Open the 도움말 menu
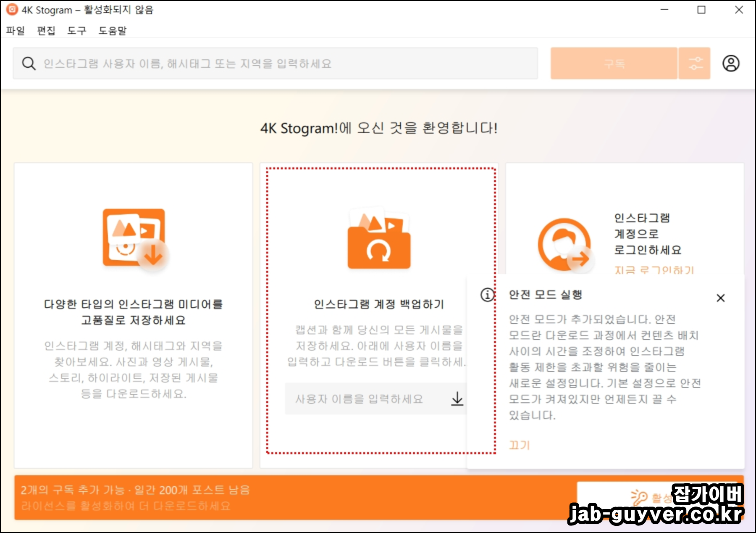This screenshot has width=756, height=533. (113, 31)
